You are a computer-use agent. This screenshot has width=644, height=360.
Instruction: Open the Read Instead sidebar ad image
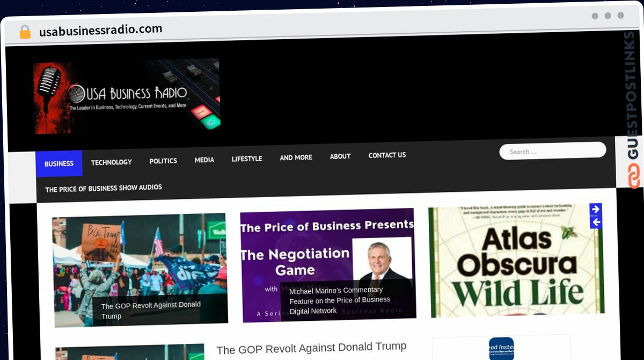pyautogui.click(x=501, y=348)
